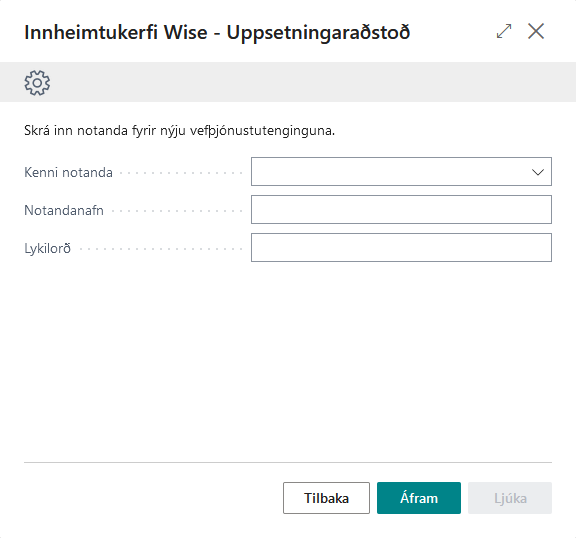Focus the Kenni notanda combo box
This screenshot has width=576, height=538.
(x=401, y=171)
